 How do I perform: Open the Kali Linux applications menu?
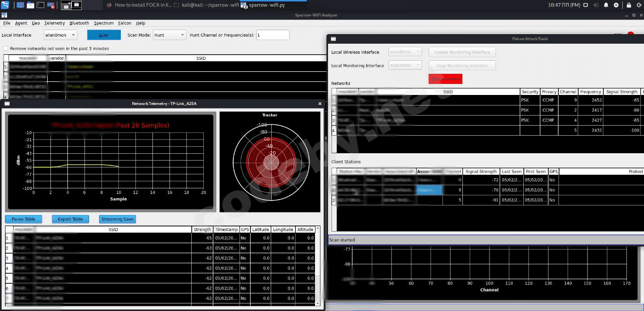(5, 5)
